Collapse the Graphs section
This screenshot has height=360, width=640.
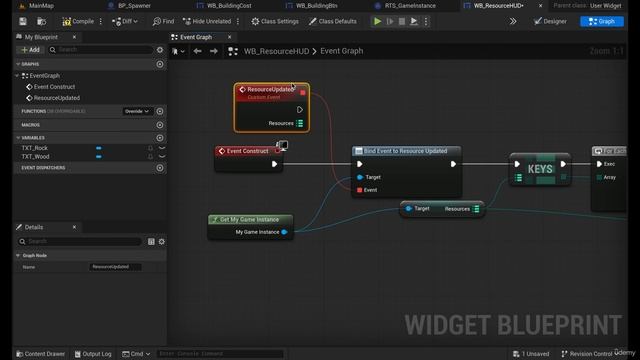pyautogui.click(x=18, y=64)
